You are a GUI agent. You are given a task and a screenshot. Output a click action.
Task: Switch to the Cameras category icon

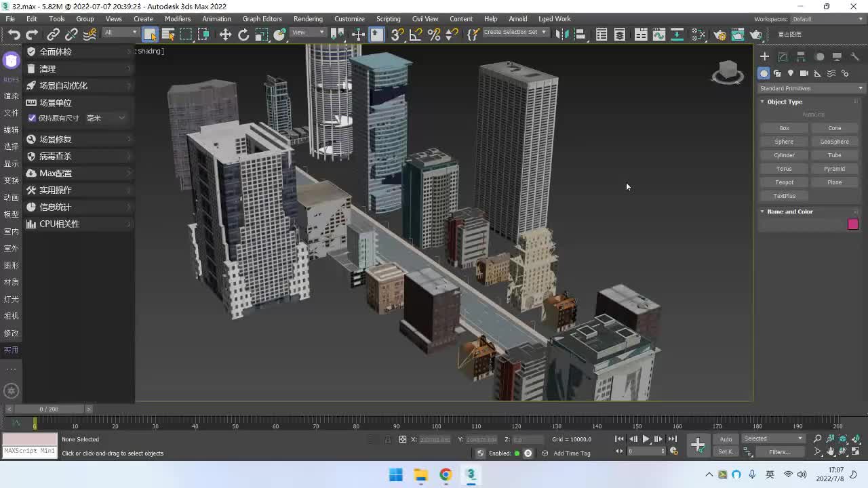tap(804, 73)
